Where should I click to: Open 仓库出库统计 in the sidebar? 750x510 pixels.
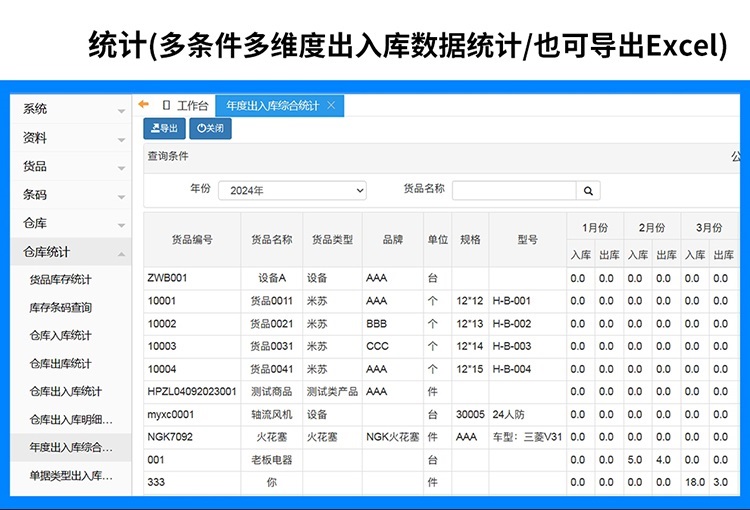point(61,364)
